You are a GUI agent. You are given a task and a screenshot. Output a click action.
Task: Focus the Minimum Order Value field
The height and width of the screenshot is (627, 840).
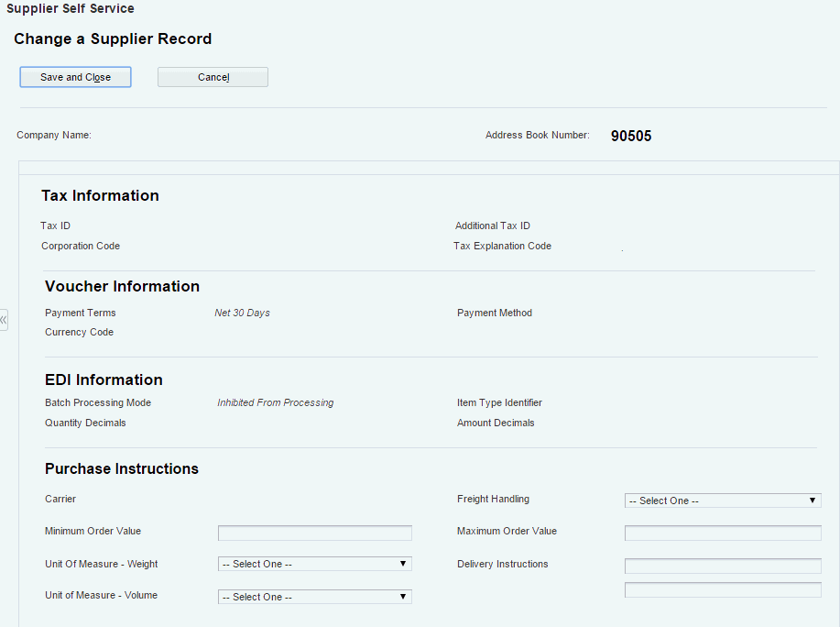[x=314, y=533]
